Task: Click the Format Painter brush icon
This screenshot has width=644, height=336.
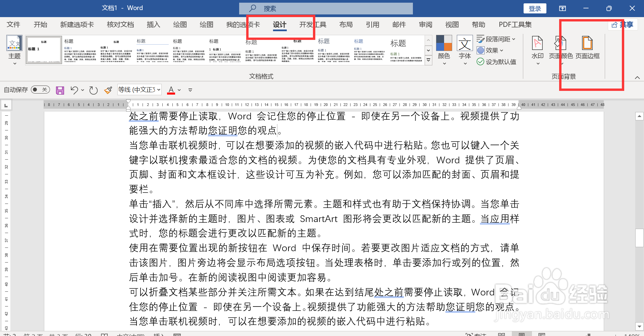Action: (108, 90)
